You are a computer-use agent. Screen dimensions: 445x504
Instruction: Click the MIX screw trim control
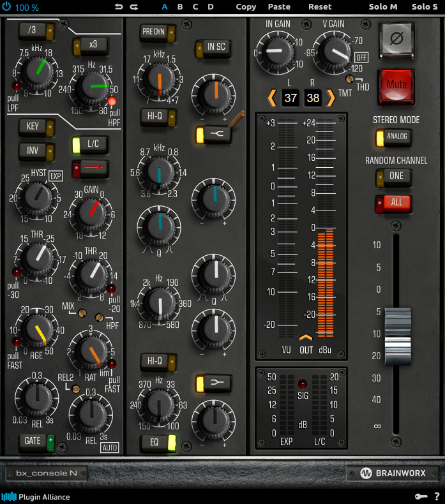(82, 313)
